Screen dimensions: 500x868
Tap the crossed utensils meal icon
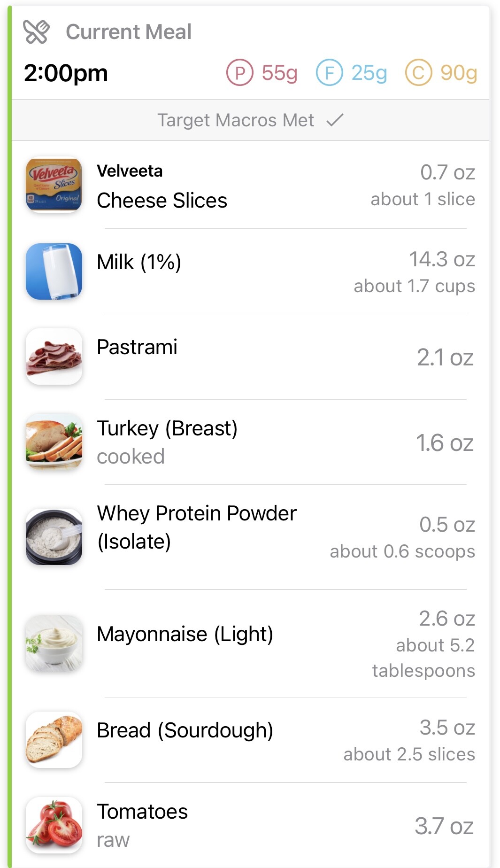[x=36, y=32]
